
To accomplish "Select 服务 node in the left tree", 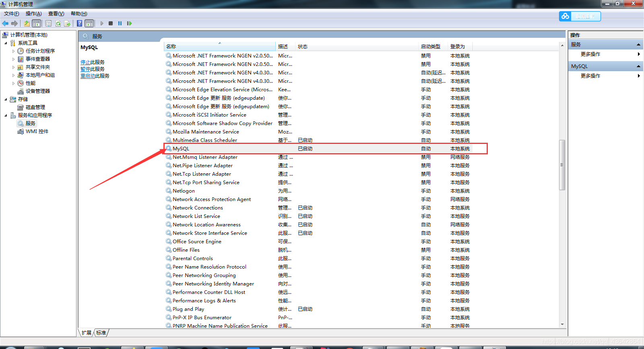I will click(31, 123).
